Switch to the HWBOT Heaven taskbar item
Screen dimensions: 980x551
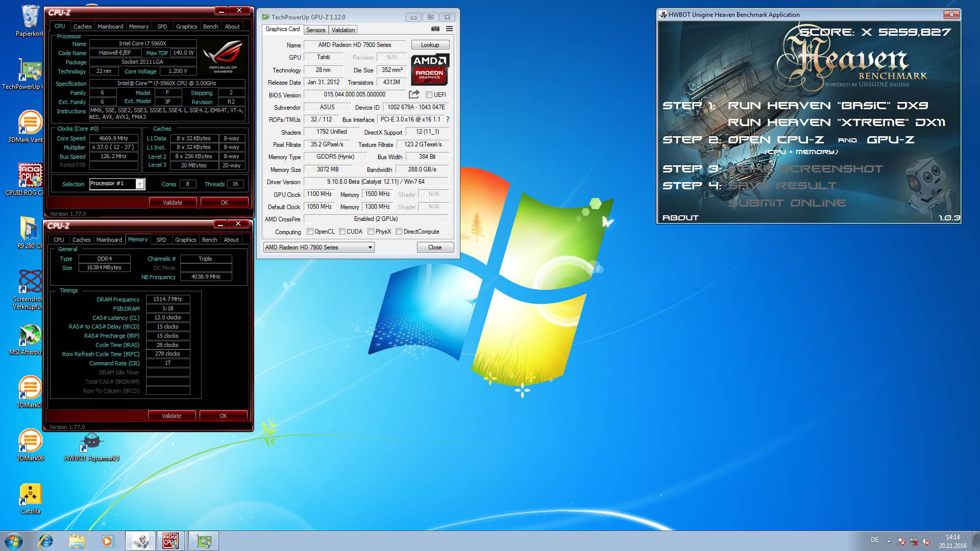[140, 541]
